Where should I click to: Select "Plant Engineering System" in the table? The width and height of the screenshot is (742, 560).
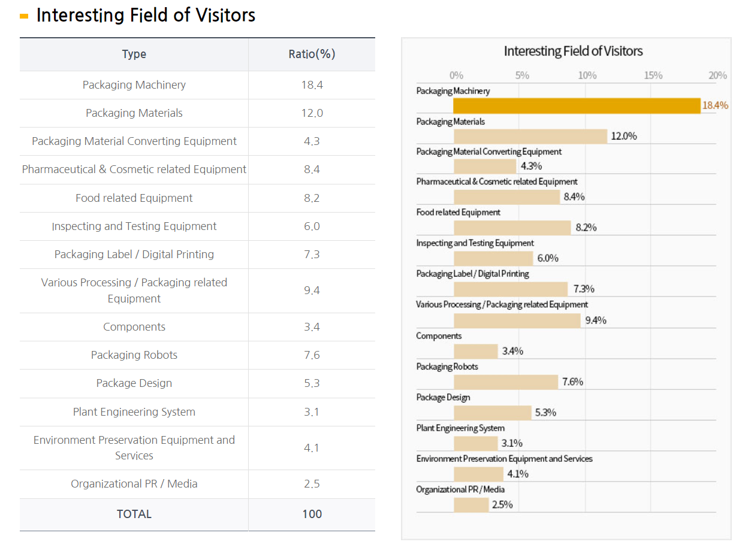[134, 412]
